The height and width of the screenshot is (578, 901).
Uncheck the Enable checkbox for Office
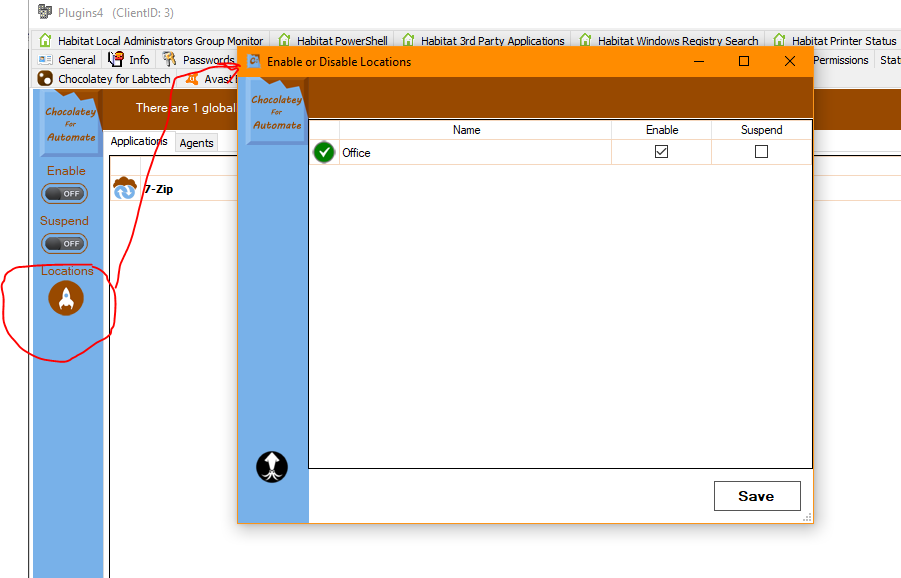point(661,152)
